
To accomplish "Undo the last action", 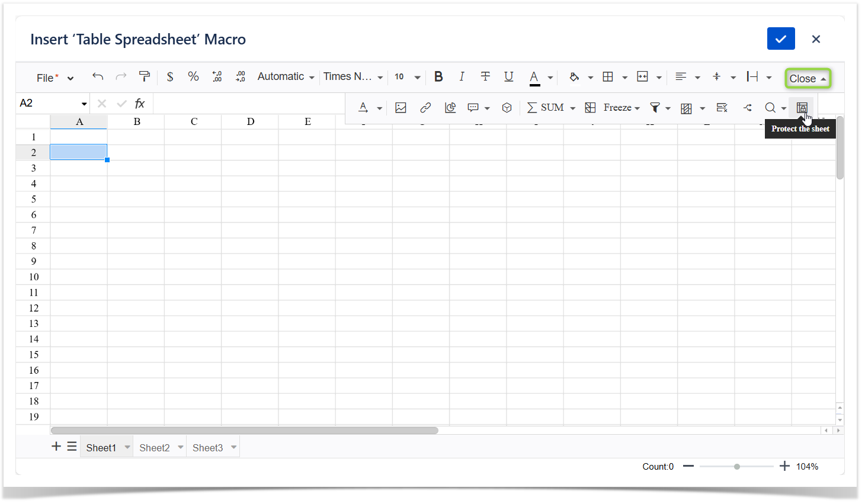I will tap(98, 76).
